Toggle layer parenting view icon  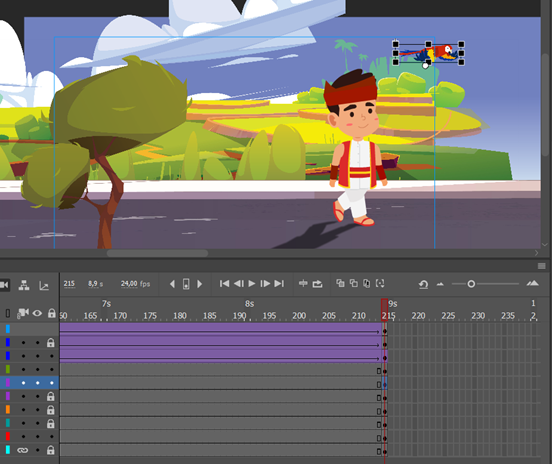tap(24, 286)
